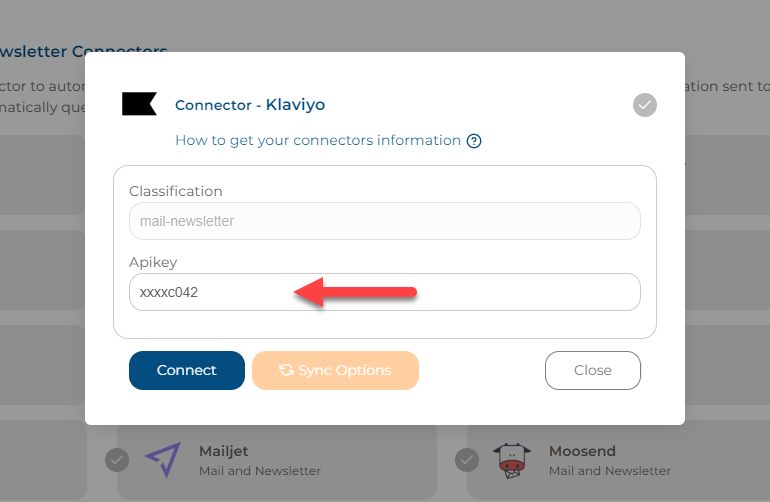This screenshot has width=770, height=502.
Task: Toggle the Klaviyo connector check circle
Action: tap(645, 105)
